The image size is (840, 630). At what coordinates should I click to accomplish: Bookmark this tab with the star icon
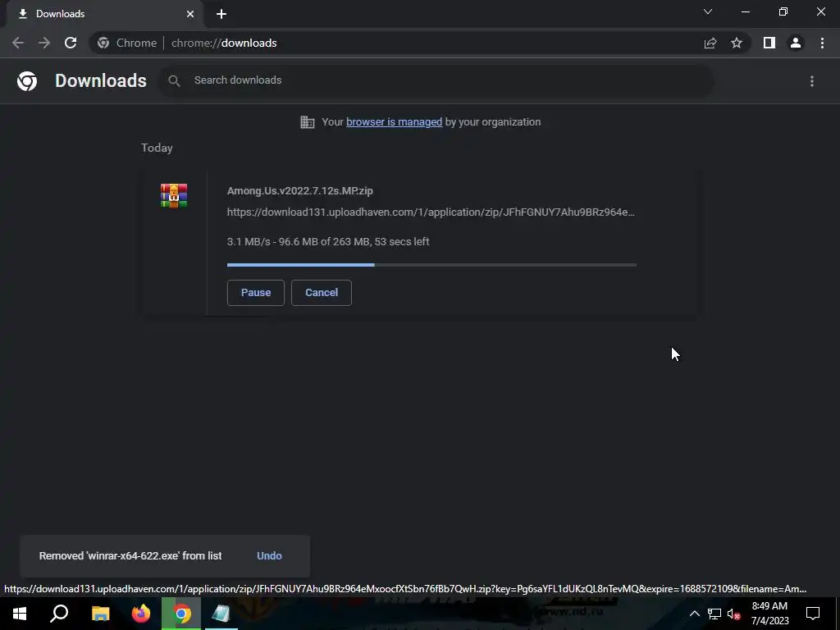(737, 43)
